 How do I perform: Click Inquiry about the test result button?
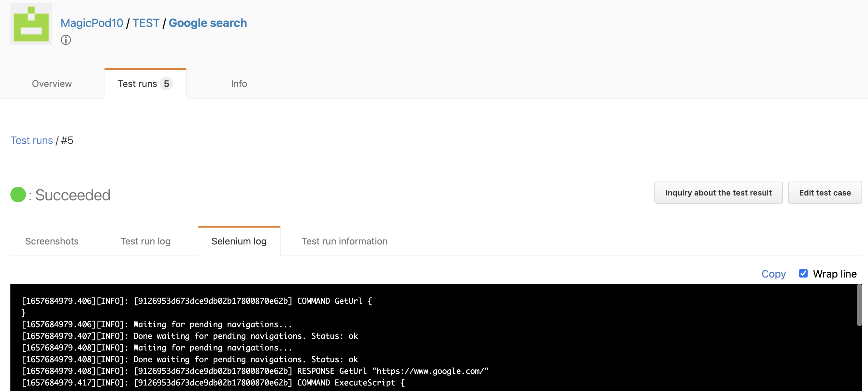pyautogui.click(x=718, y=193)
